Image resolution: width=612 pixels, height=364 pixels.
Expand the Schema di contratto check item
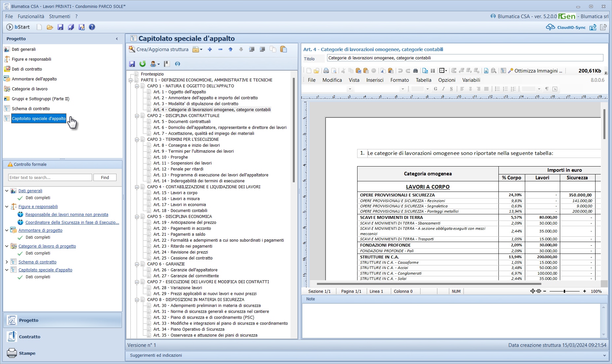pyautogui.click(x=7, y=262)
